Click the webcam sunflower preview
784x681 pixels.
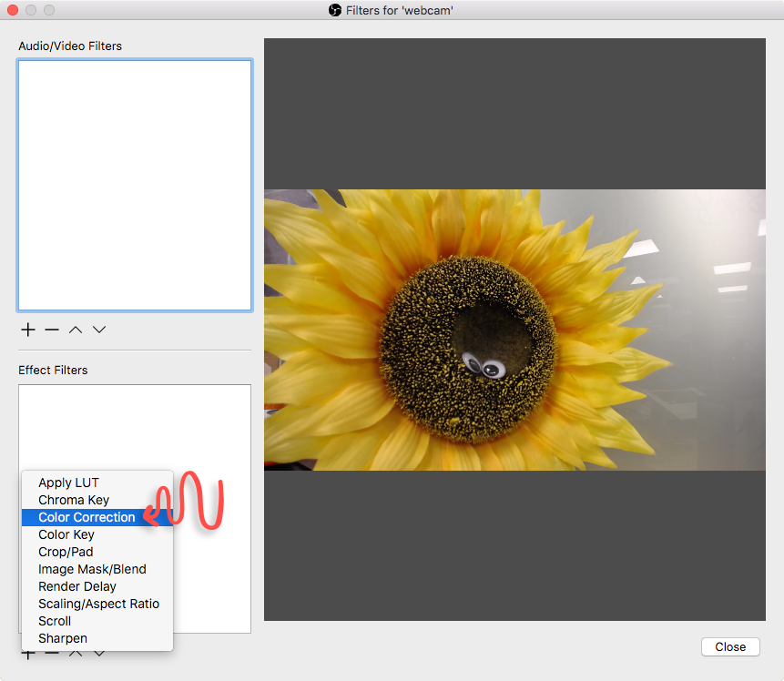(x=514, y=330)
